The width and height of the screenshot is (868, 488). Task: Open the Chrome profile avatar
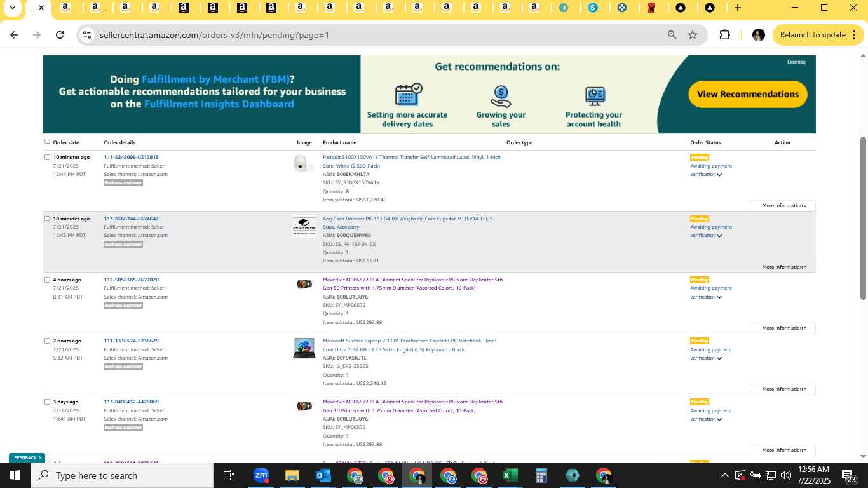[x=758, y=35]
